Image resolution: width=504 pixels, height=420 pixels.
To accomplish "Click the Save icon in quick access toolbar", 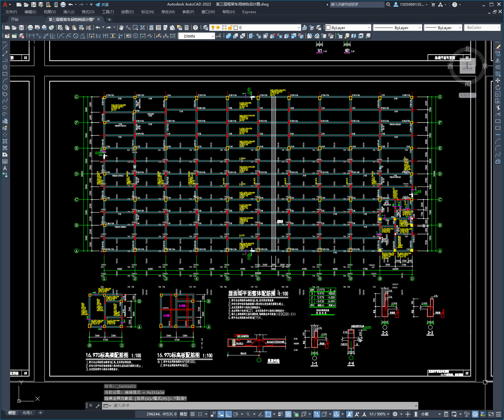I will [34, 5].
